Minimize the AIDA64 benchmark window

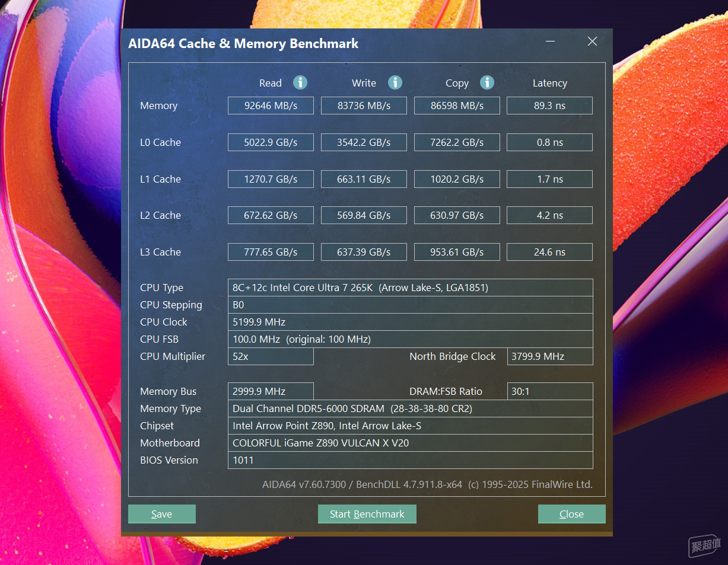(x=551, y=42)
